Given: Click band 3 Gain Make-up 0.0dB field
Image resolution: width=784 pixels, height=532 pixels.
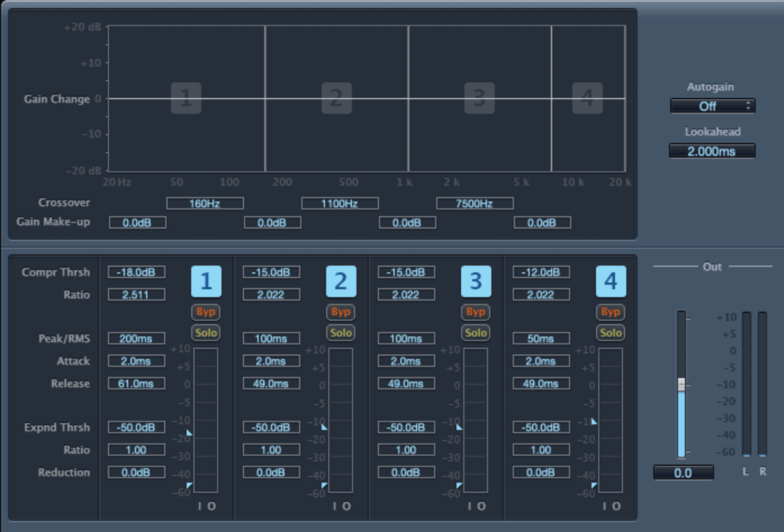Looking at the screenshot, I should (x=408, y=222).
